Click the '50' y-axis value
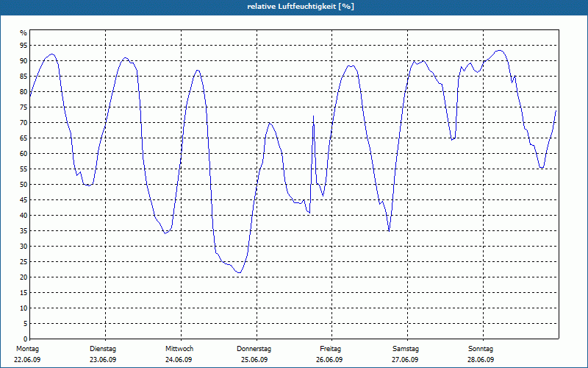This screenshot has height=368, width=588. click(x=24, y=185)
